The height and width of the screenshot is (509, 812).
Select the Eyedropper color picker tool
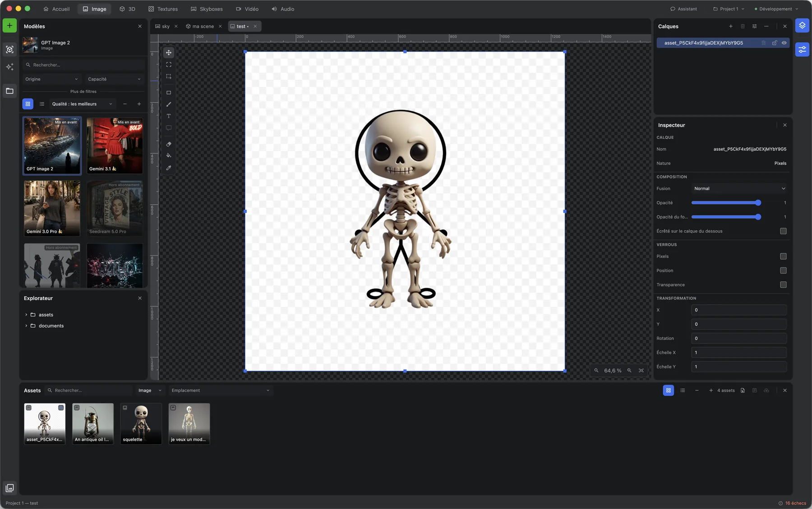click(x=169, y=168)
